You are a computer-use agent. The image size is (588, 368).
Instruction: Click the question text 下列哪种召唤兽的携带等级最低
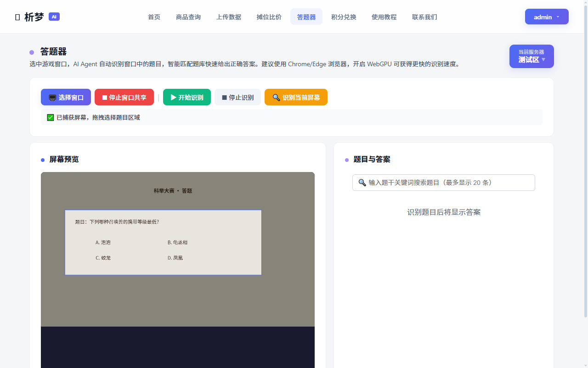pos(124,222)
